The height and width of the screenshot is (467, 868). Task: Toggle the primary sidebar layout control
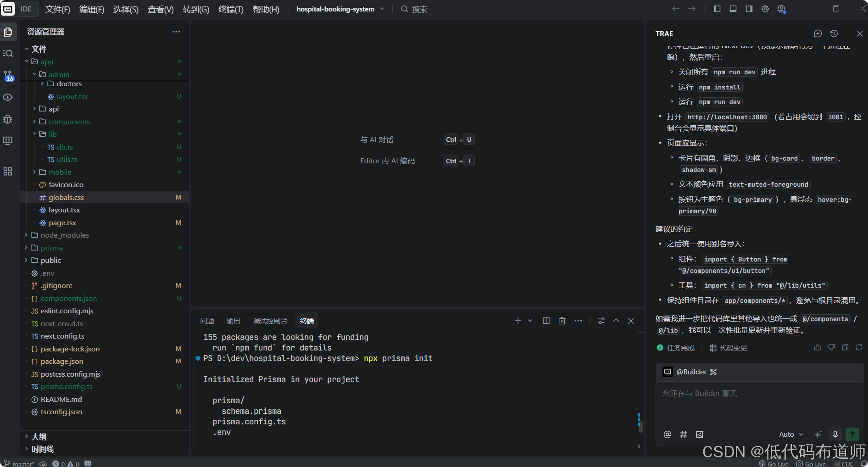coord(717,8)
